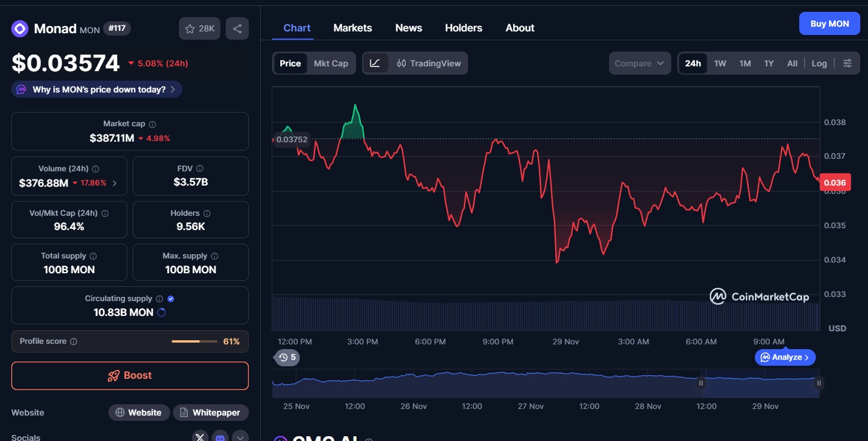Click the info icon beside Market cap
The width and height of the screenshot is (868, 441).
click(x=152, y=124)
